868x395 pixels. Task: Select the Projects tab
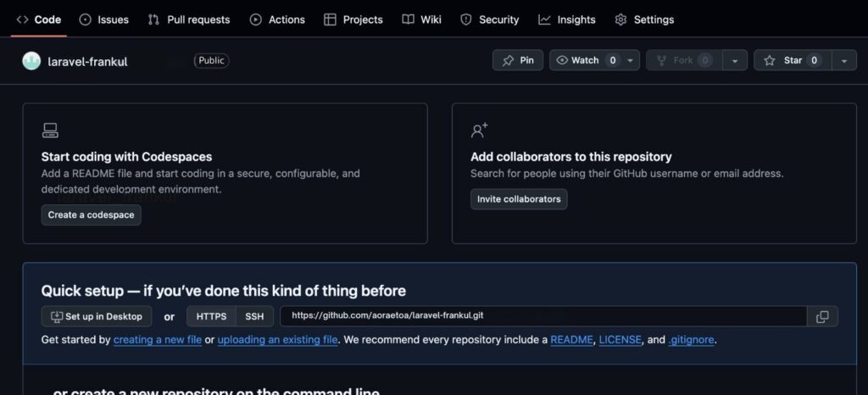353,19
